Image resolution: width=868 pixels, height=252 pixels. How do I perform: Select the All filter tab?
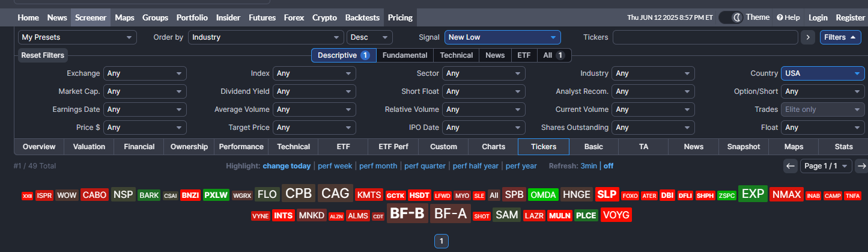tap(554, 55)
